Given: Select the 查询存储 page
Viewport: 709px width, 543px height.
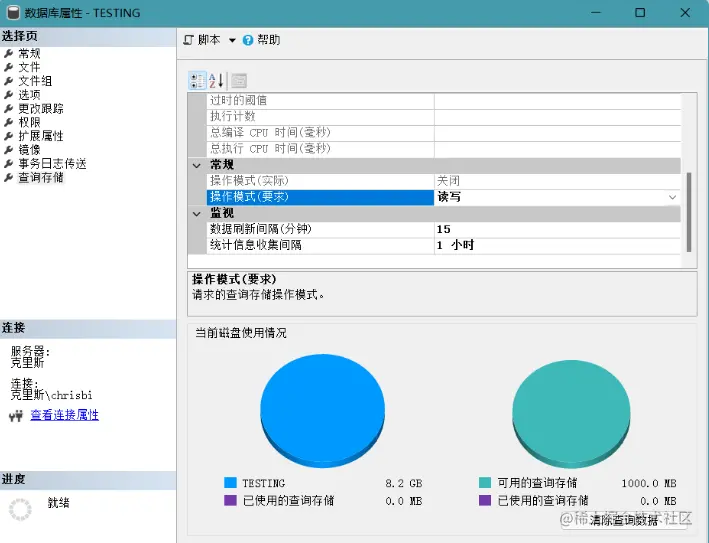Looking at the screenshot, I should pos(41,177).
